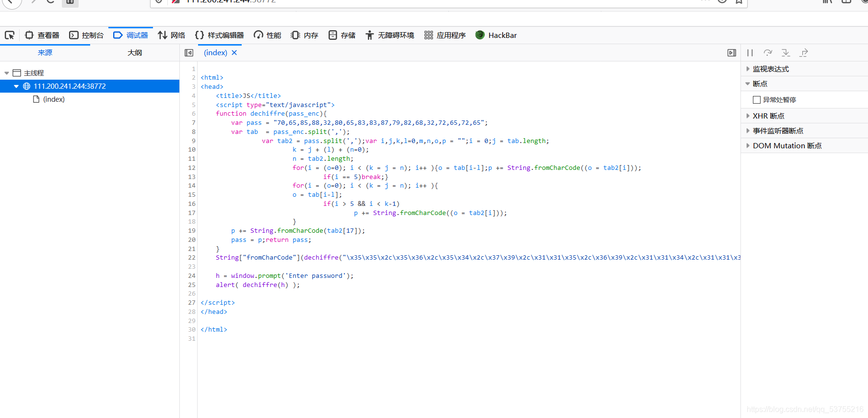The width and height of the screenshot is (868, 418).
Task: Open the HackBar tab
Action: coord(496,35)
